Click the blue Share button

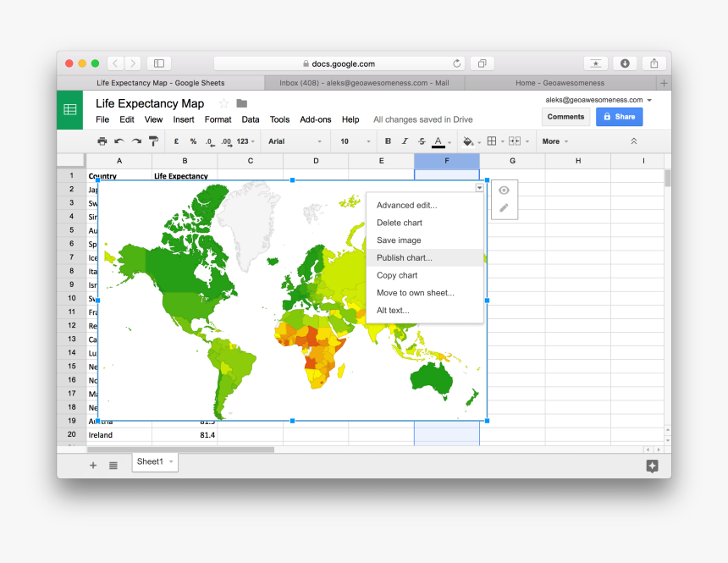619,117
